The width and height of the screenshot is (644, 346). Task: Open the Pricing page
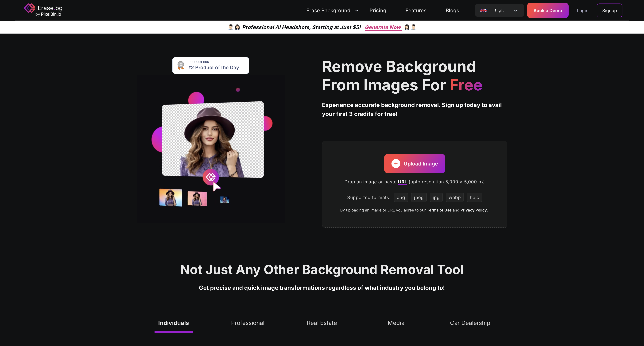coord(377,11)
